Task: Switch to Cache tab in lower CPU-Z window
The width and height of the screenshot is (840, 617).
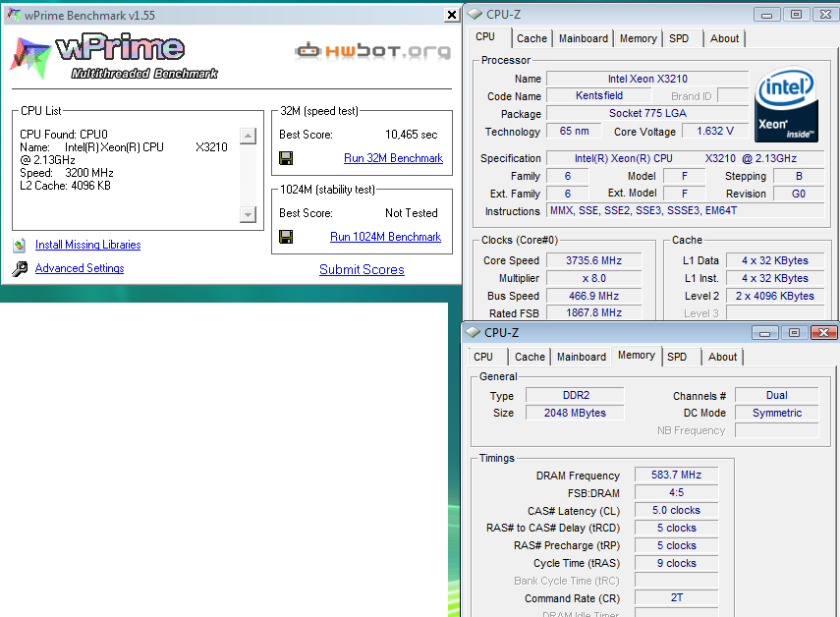Action: [530, 357]
